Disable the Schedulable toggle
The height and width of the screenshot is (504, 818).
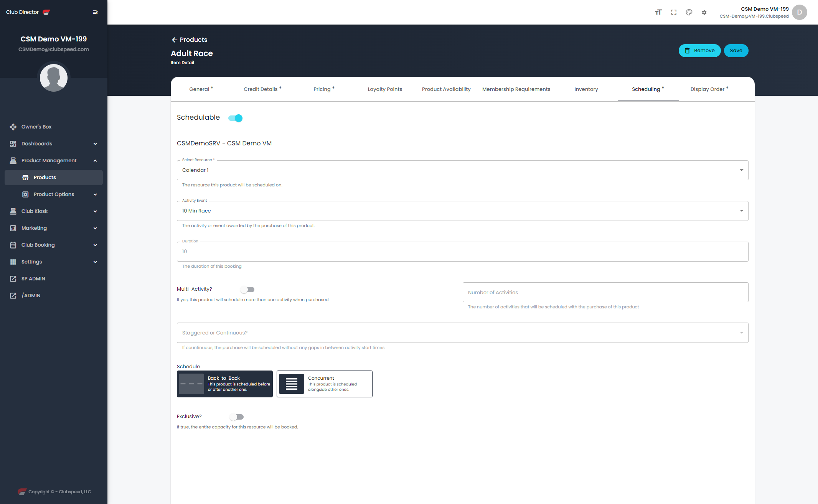coord(235,118)
